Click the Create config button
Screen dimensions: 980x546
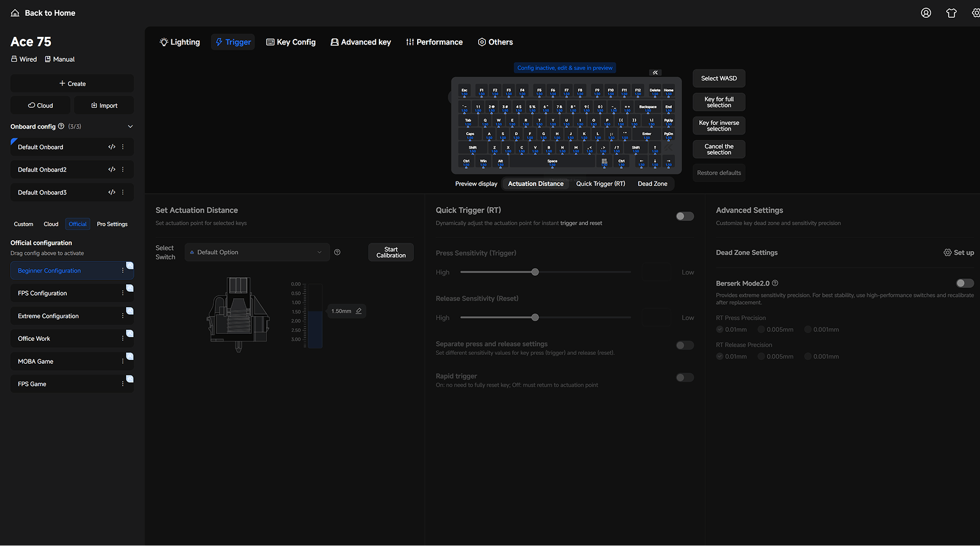coord(72,83)
